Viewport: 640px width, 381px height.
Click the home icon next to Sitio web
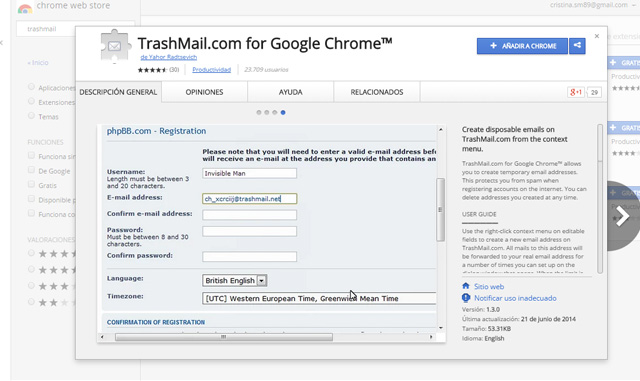pos(466,286)
